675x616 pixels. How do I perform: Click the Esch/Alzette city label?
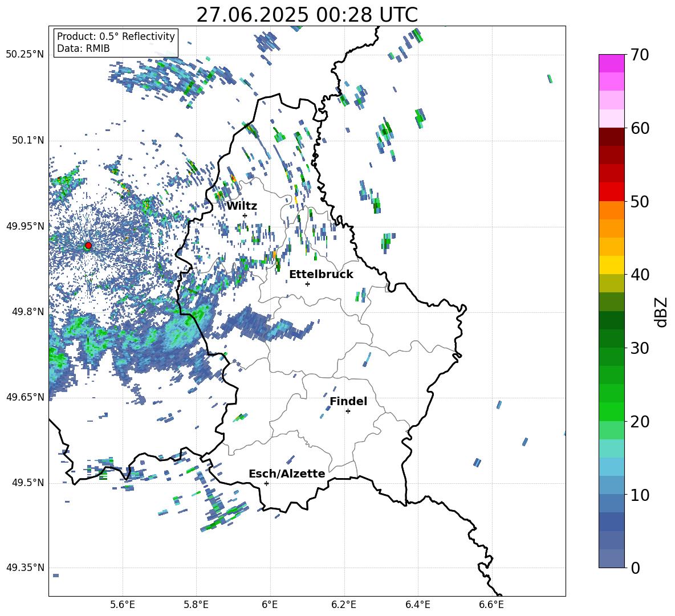click(x=287, y=474)
